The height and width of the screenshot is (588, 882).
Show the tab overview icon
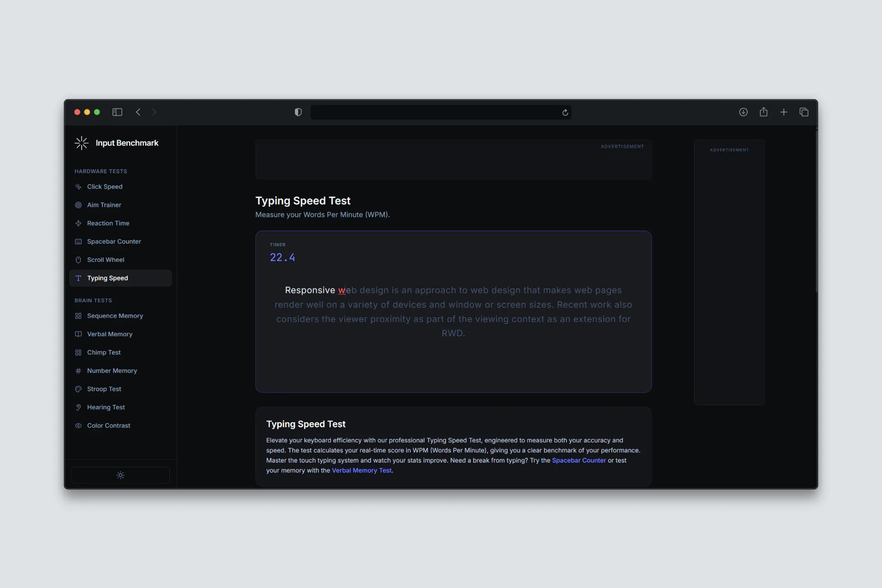[804, 112]
